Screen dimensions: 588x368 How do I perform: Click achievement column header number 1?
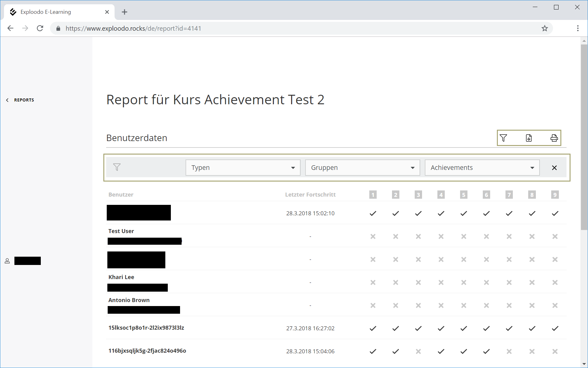tap(373, 195)
